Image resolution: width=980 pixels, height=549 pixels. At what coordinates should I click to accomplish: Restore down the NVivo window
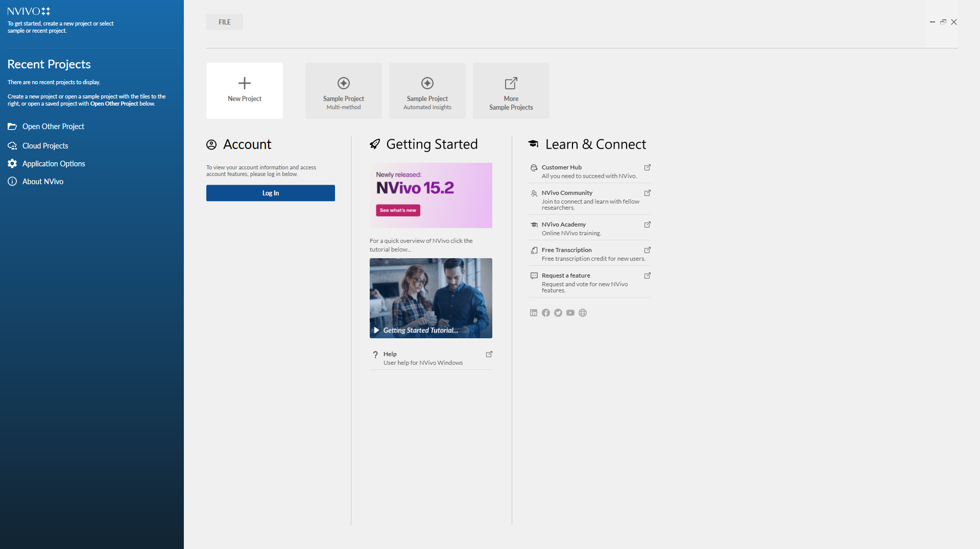pyautogui.click(x=943, y=22)
